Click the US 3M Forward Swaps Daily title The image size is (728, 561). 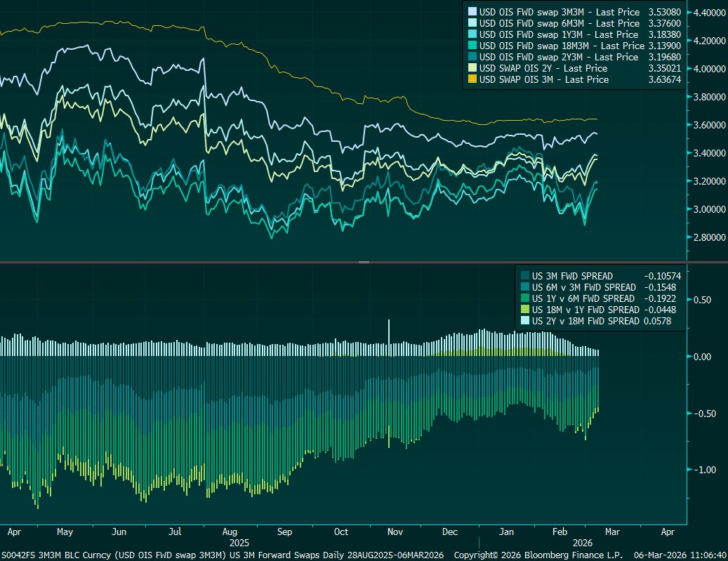(x=286, y=555)
